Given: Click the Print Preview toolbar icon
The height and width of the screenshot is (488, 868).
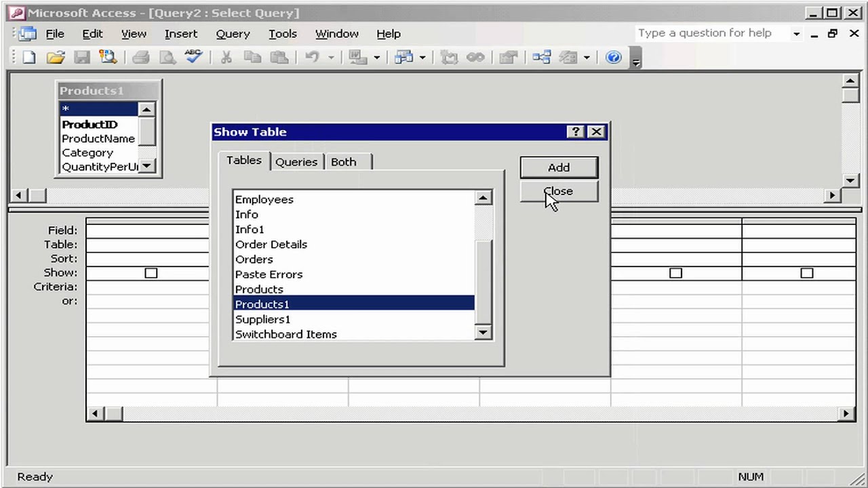Looking at the screenshot, I should click(x=167, y=58).
